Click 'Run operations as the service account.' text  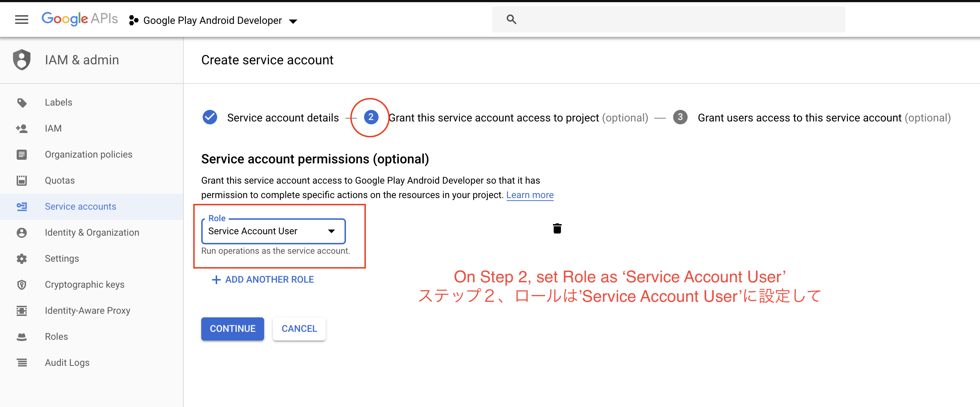pyautogui.click(x=275, y=251)
